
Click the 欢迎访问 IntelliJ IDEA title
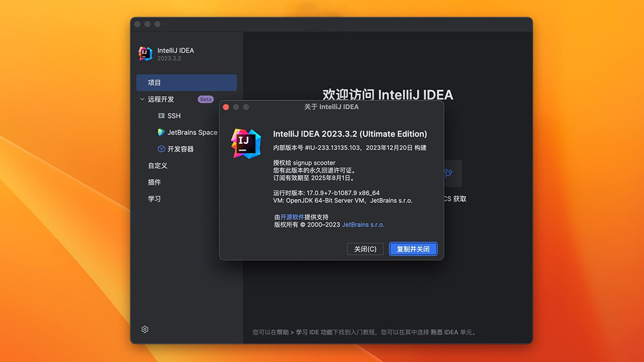[388, 95]
